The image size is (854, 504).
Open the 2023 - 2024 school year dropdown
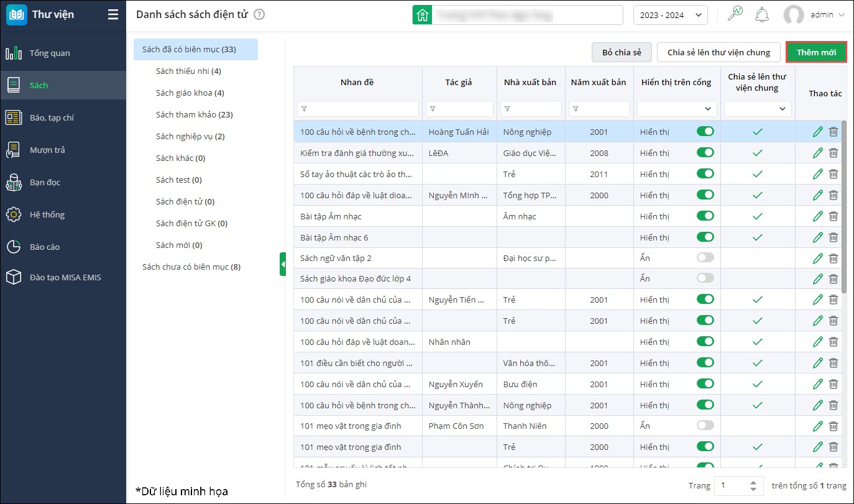[670, 15]
